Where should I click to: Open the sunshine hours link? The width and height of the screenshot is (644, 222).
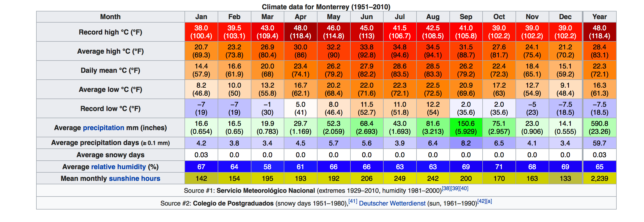coord(135,178)
